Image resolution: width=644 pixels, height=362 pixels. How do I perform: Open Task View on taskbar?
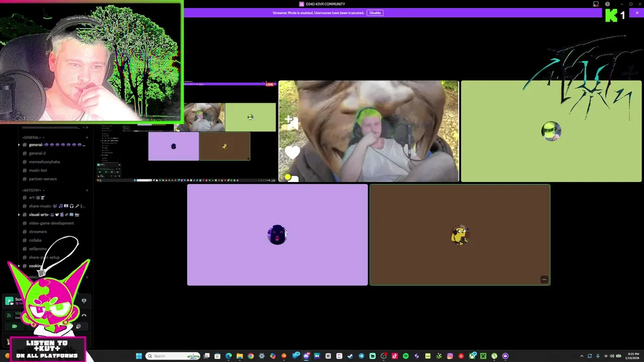(206, 356)
